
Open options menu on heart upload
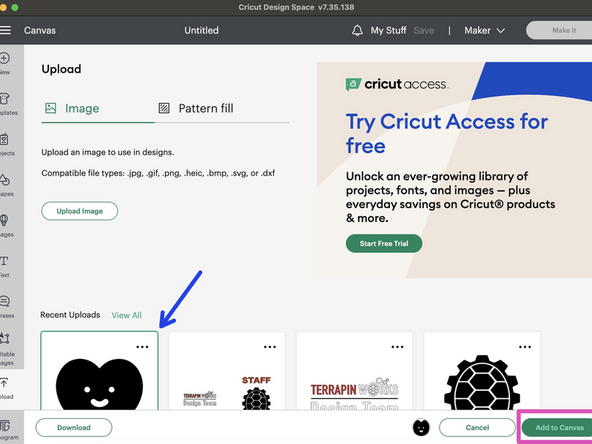[142, 347]
